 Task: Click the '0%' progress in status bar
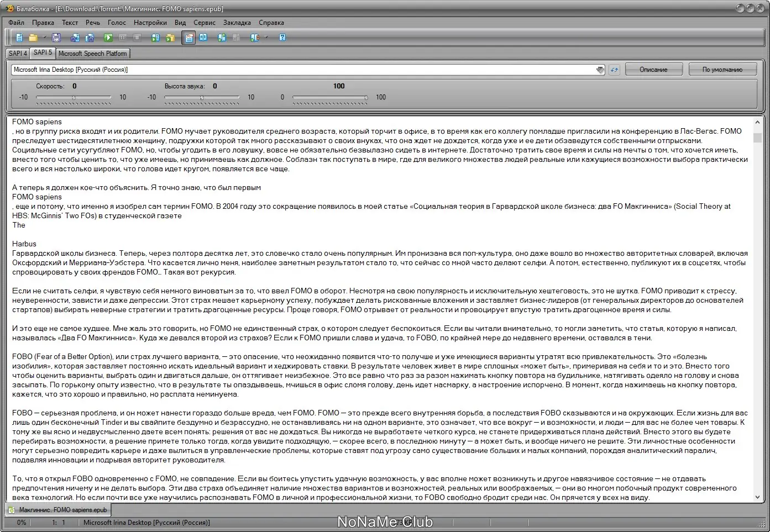coord(22,523)
